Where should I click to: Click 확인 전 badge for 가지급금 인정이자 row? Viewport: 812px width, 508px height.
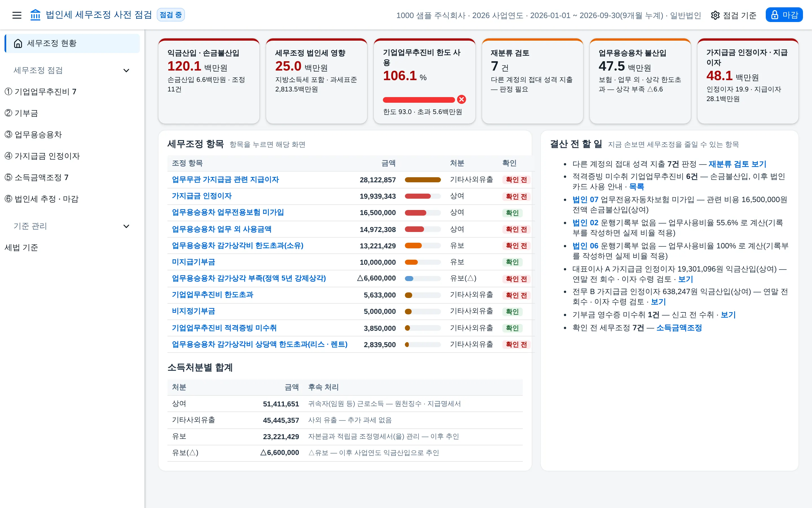point(516,196)
